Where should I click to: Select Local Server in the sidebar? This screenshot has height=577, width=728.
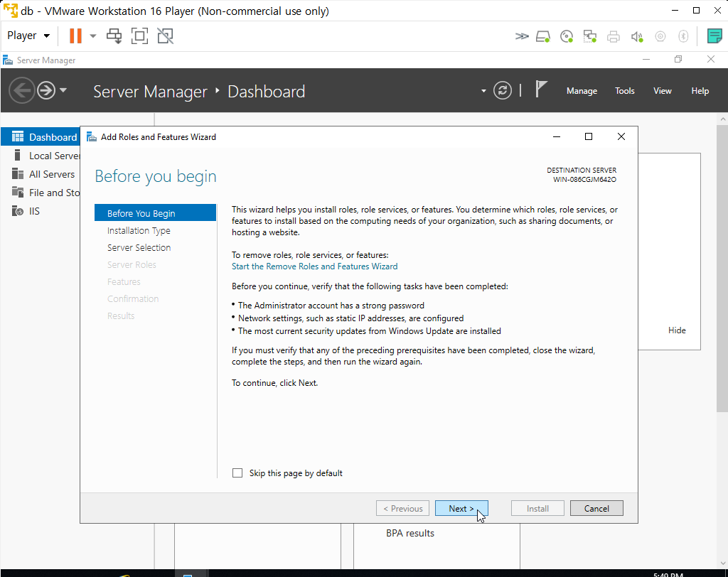(x=41, y=156)
